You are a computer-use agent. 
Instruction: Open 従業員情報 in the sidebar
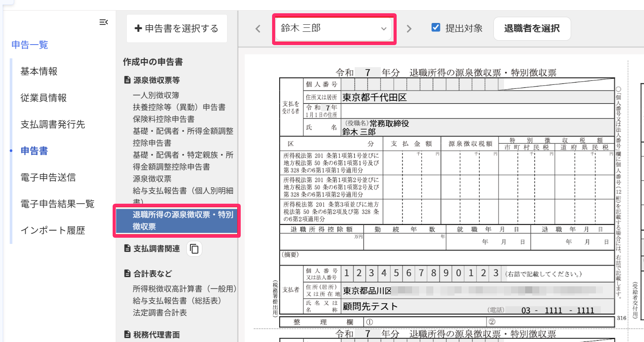tap(44, 98)
